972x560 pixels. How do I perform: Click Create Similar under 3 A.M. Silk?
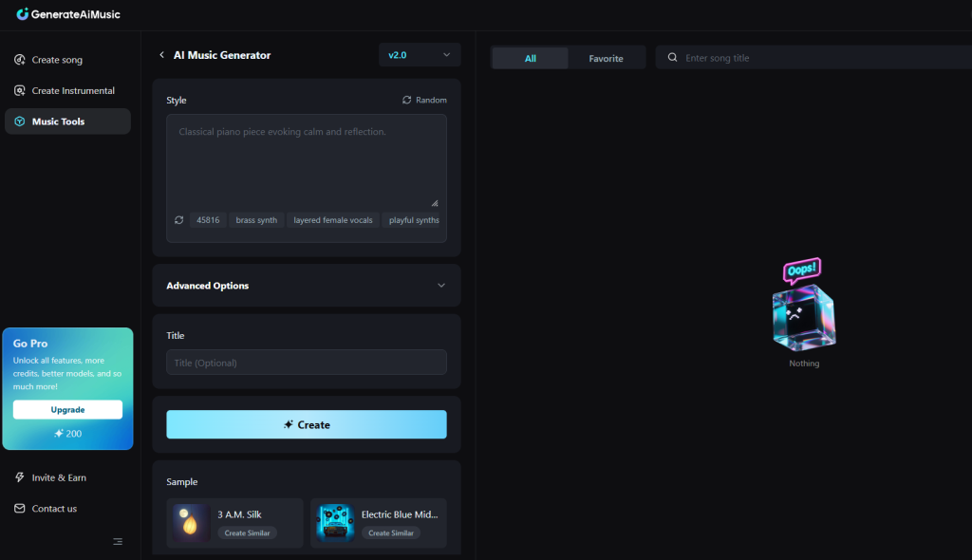click(x=247, y=533)
